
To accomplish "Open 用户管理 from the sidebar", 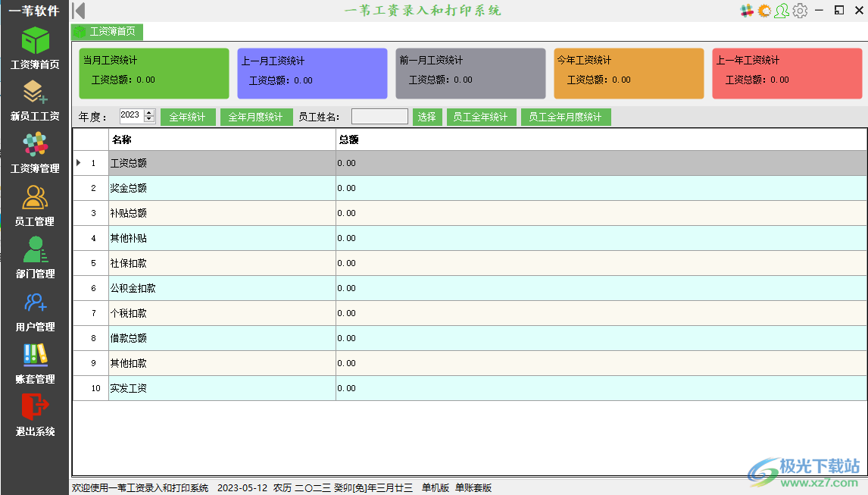I will tap(34, 308).
